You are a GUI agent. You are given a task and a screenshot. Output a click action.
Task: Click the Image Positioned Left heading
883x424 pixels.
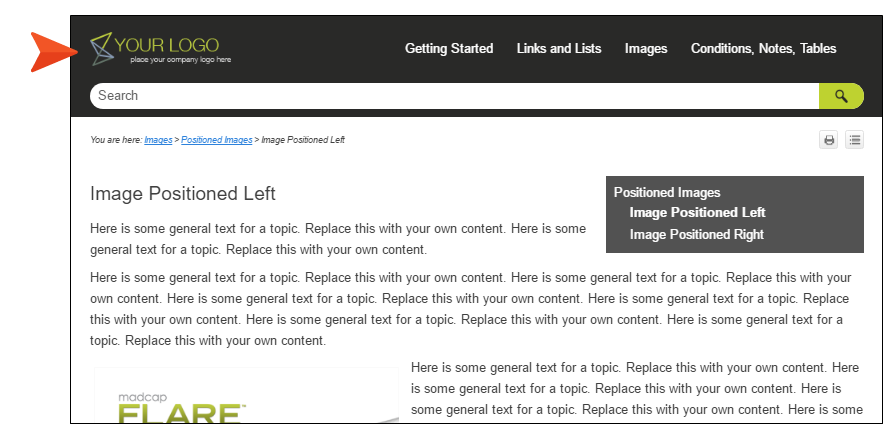click(182, 194)
